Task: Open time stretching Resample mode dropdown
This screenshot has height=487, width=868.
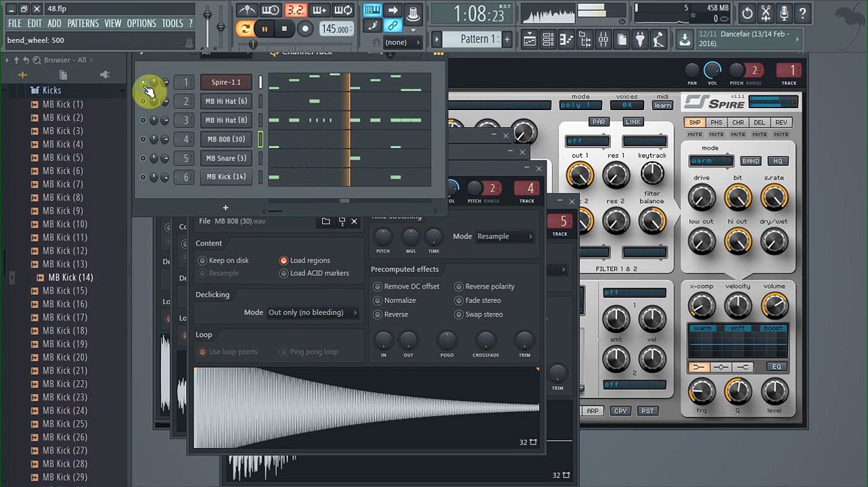Action: (x=505, y=236)
